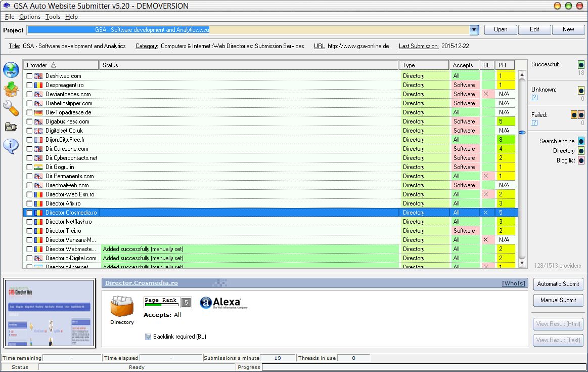Check the Deshiweb.com checkbox
This screenshot has height=372, width=588.
(x=29, y=76)
